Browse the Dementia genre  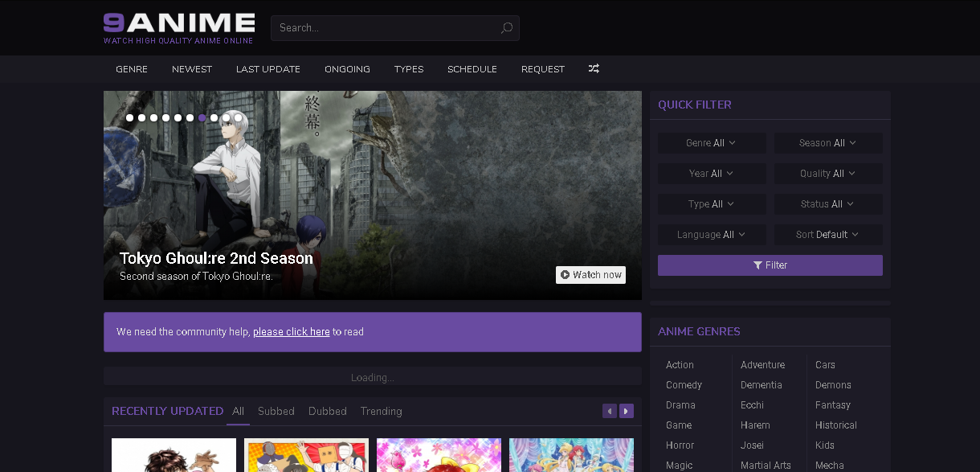[x=761, y=385]
